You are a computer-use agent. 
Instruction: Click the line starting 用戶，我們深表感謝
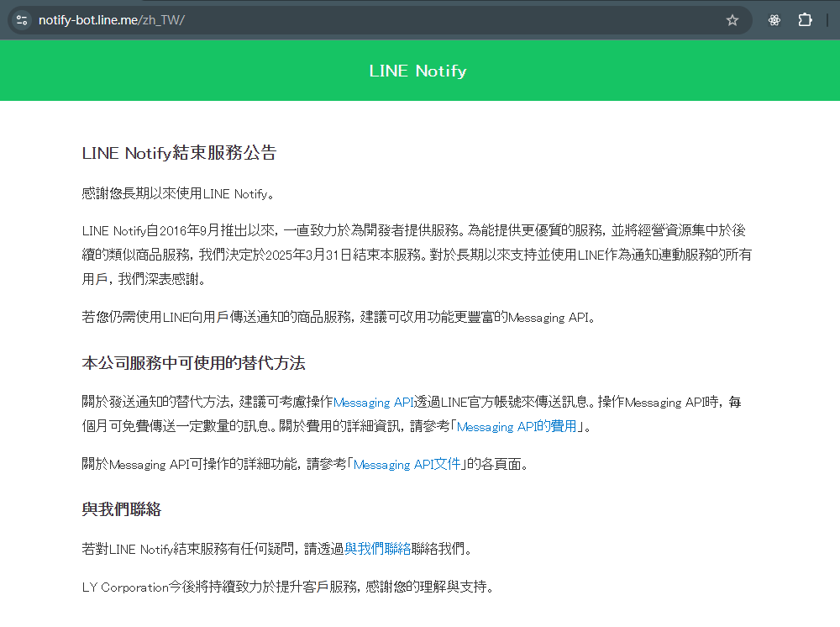point(144,279)
